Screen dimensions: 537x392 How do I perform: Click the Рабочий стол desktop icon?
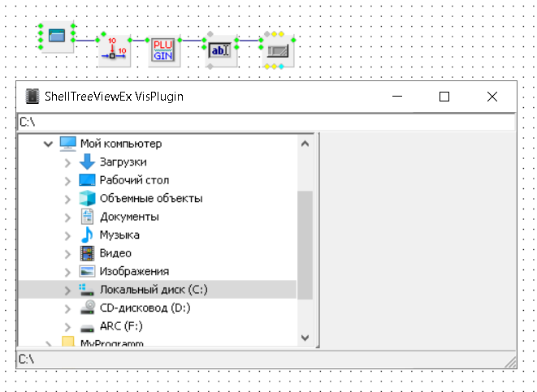pos(87,180)
